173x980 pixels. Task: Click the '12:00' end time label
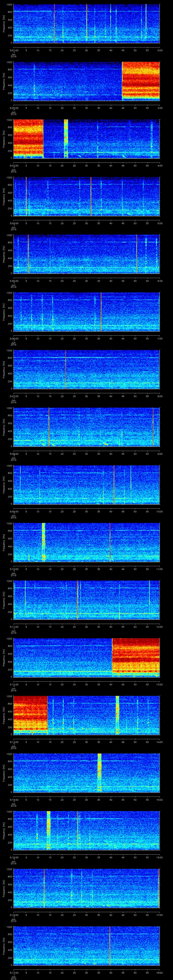click(160, 627)
